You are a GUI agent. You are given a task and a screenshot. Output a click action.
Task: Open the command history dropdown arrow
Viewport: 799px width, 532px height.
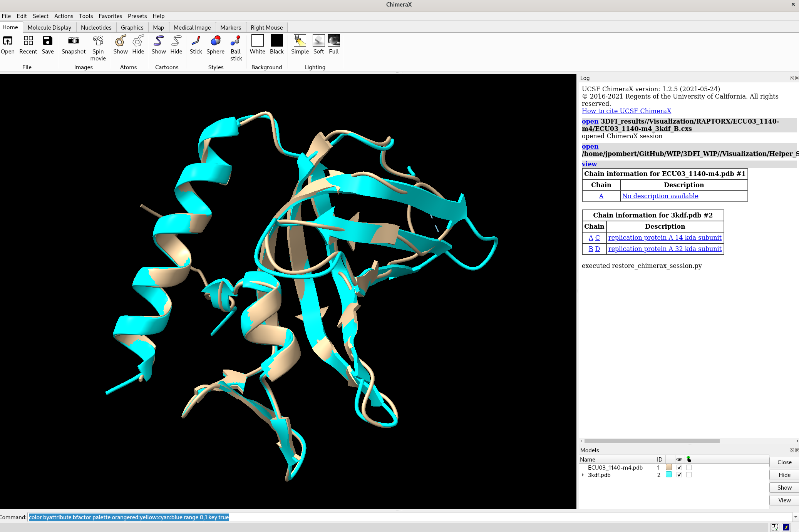pyautogui.click(x=795, y=517)
